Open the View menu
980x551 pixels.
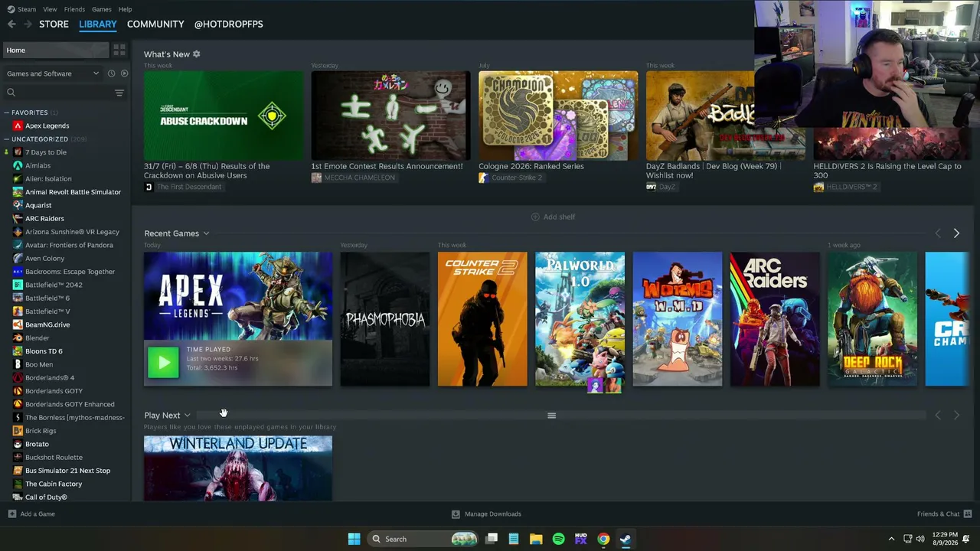(50, 9)
